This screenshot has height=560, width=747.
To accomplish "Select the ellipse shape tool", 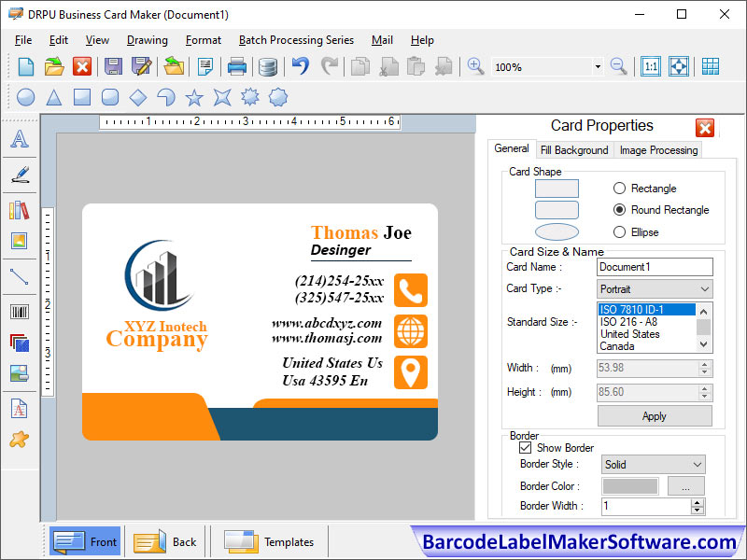I will [26, 98].
